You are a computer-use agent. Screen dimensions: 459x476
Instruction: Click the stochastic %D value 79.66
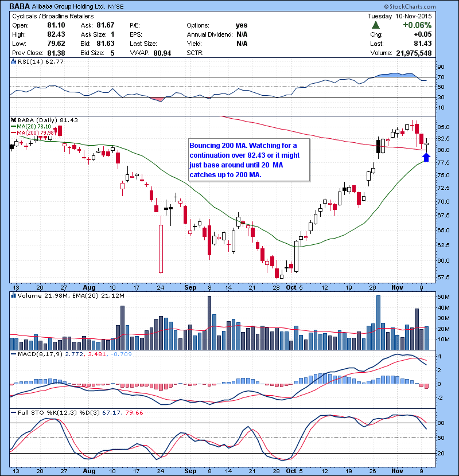(x=134, y=412)
